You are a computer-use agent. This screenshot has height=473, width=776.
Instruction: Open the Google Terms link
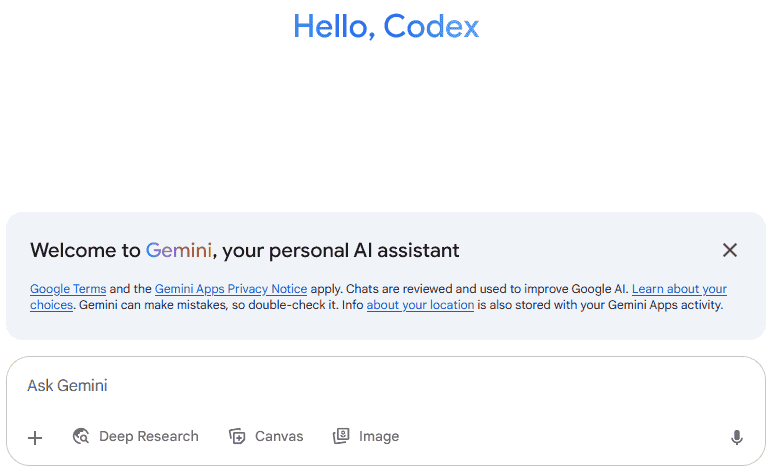68,289
